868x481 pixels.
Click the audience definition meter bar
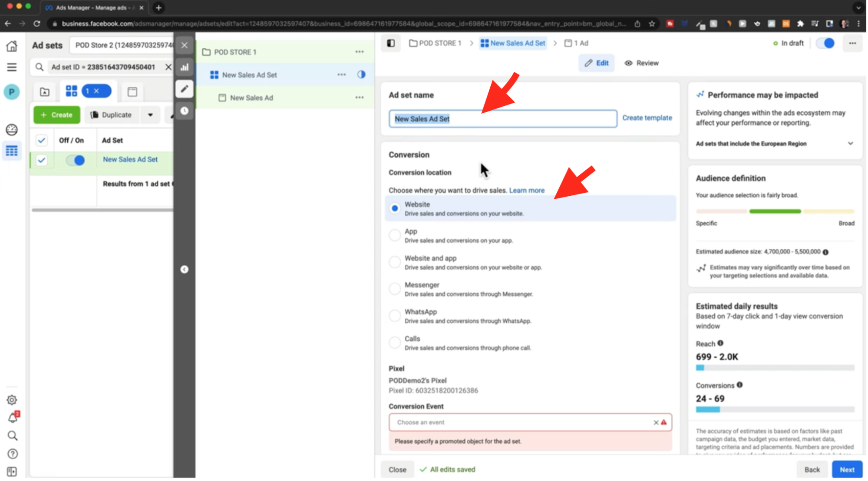tap(775, 211)
